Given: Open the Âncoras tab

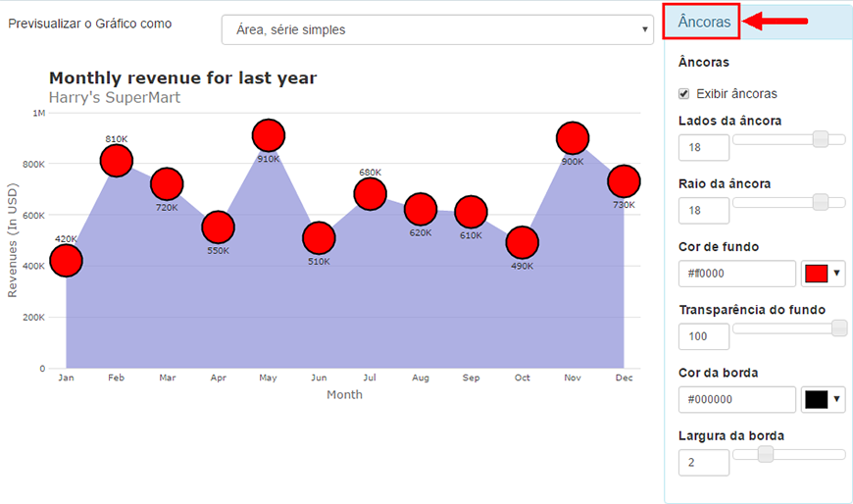Looking at the screenshot, I should click(x=704, y=22).
